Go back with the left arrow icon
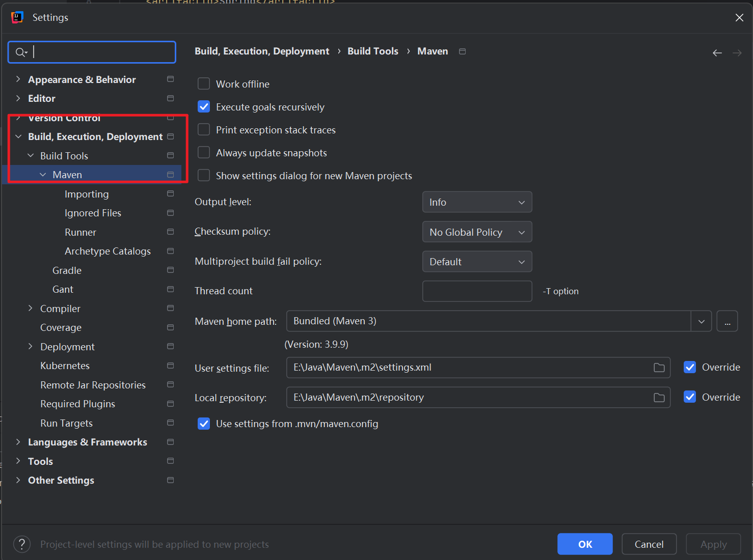Image resolution: width=753 pixels, height=560 pixels. pyautogui.click(x=717, y=53)
